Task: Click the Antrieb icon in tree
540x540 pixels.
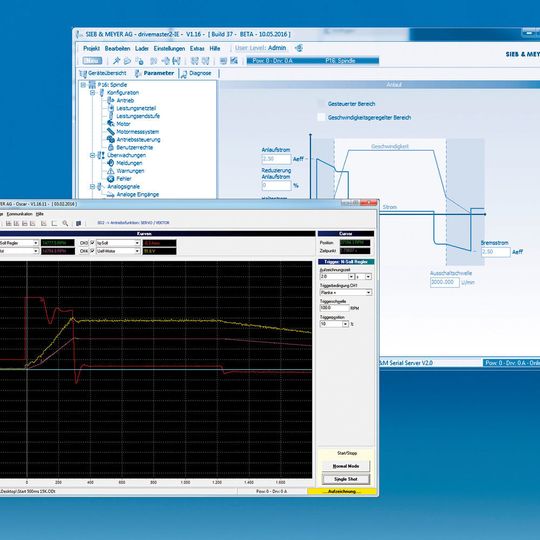Action: [111, 100]
